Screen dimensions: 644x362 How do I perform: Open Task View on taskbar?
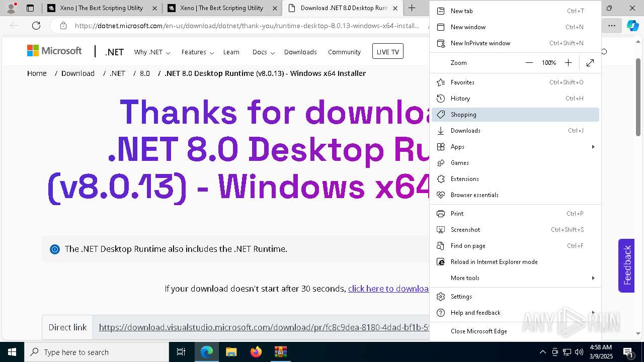pos(181,352)
